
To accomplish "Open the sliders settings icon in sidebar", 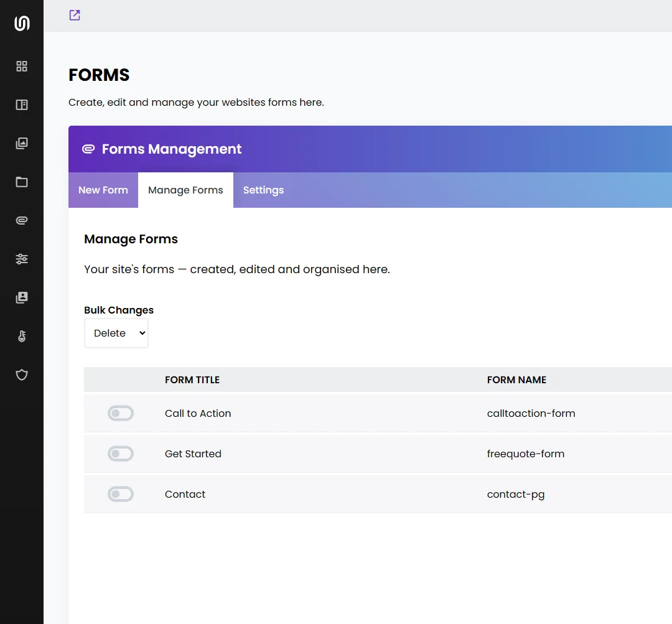I will (22, 259).
